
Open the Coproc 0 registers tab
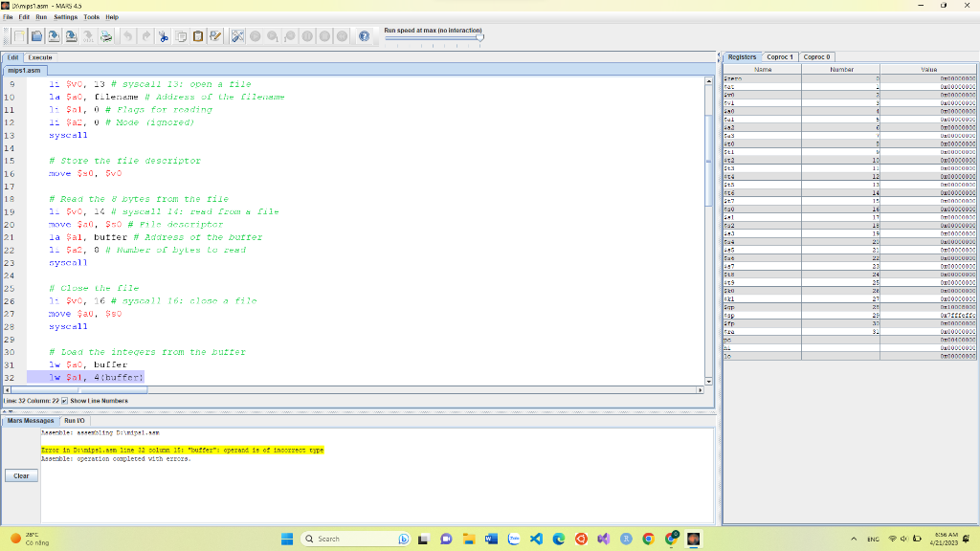(x=816, y=56)
